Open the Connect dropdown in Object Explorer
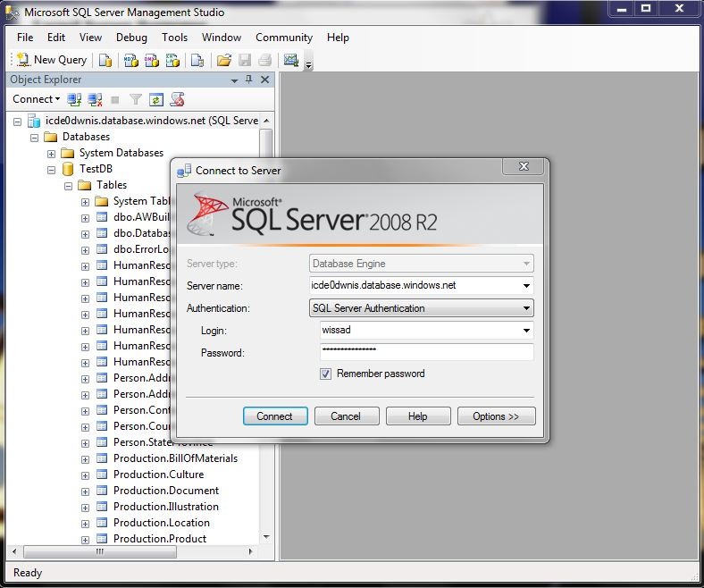Viewport: 704px width, 588px height. (36, 99)
